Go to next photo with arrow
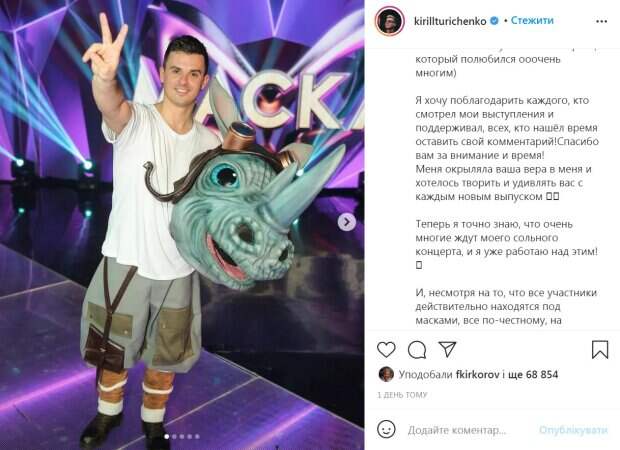620x450 pixels. click(x=347, y=222)
